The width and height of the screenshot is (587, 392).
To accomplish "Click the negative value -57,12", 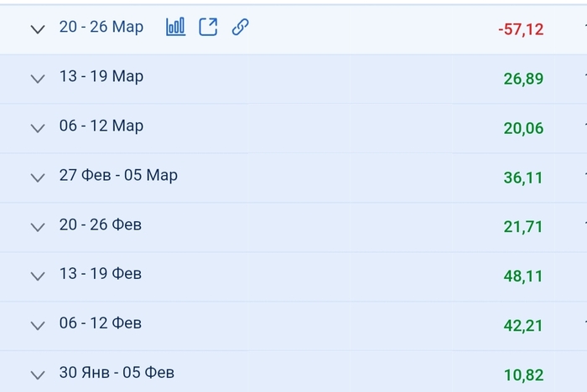I will (x=520, y=29).
